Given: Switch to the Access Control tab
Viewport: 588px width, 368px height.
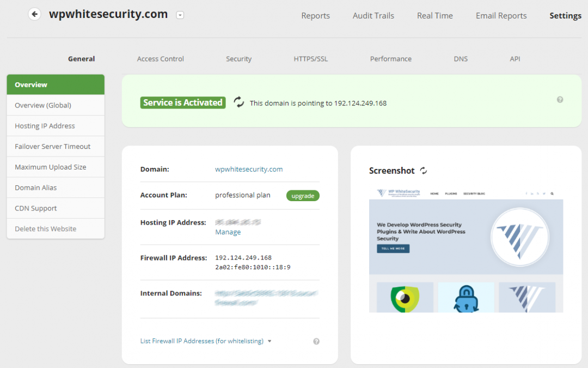Looking at the screenshot, I should point(160,59).
